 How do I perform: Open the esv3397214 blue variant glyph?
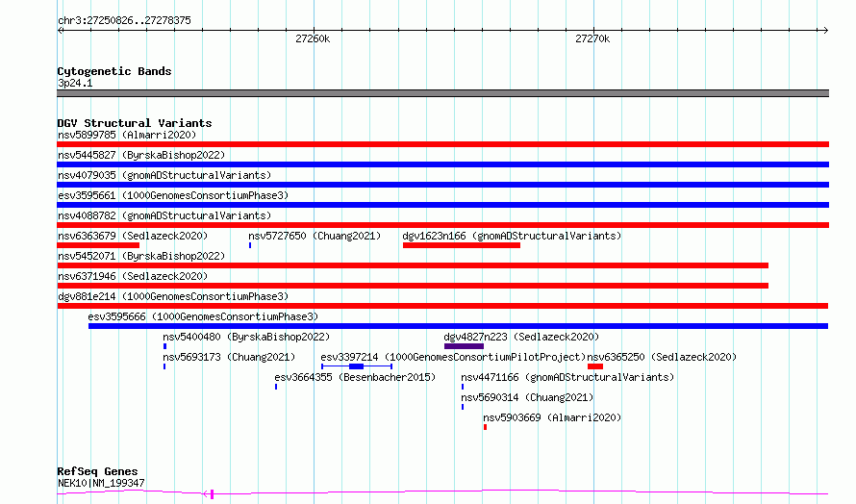click(357, 366)
